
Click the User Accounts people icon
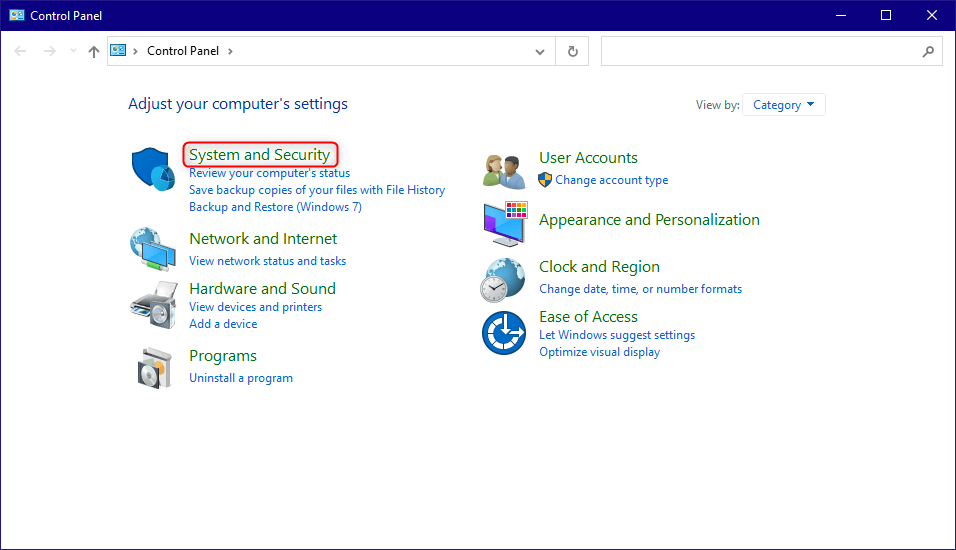click(504, 171)
